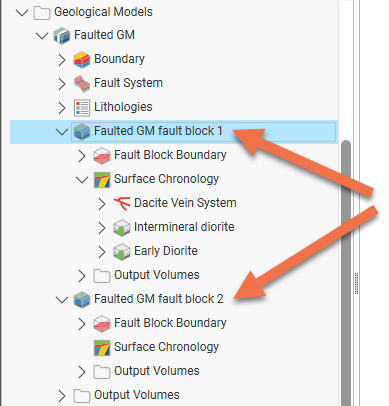Click the Surface Chronology icon under fault block 2

coord(102,347)
